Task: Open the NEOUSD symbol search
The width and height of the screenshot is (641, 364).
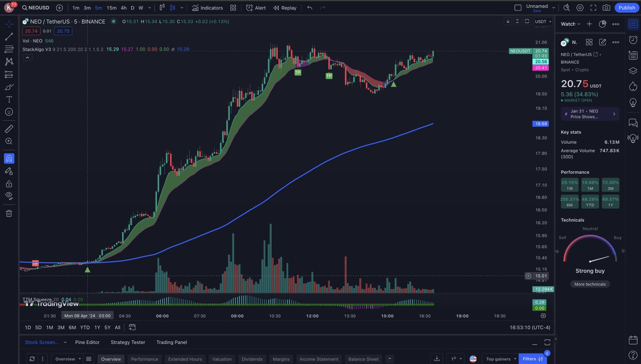Action: (x=36, y=8)
